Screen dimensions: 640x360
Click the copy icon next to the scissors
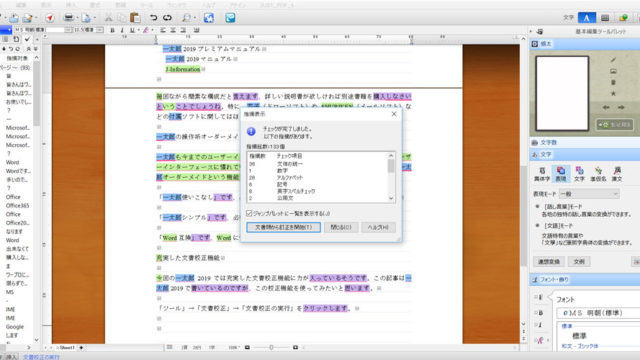coord(122,18)
